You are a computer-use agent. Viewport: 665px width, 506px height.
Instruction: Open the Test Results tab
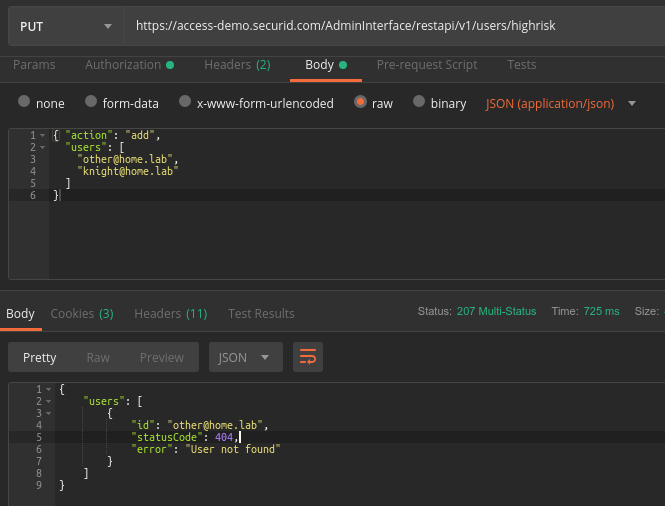point(261,313)
